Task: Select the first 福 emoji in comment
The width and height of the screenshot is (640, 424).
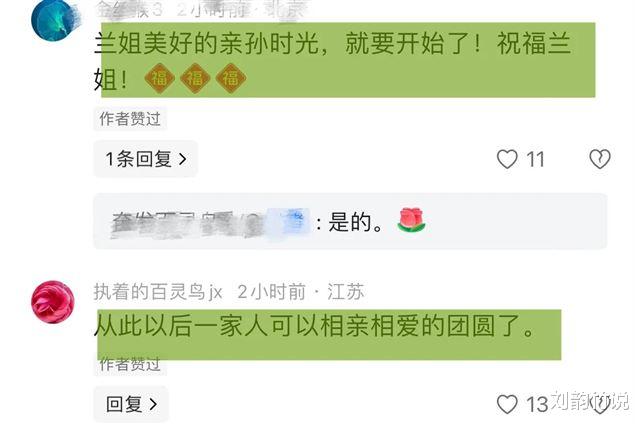Action: coord(160,78)
